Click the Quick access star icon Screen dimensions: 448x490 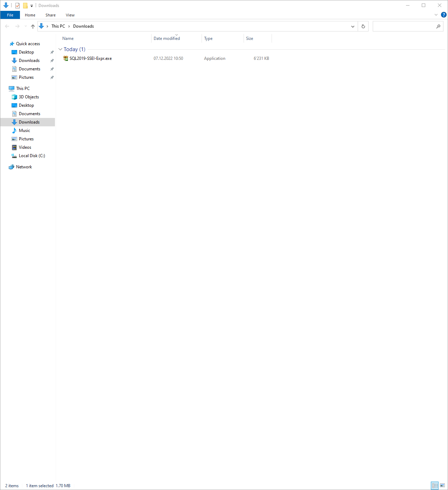12,44
